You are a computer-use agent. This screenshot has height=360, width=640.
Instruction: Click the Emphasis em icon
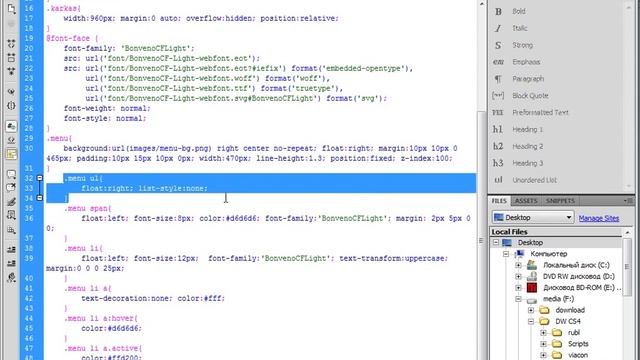coord(498,62)
